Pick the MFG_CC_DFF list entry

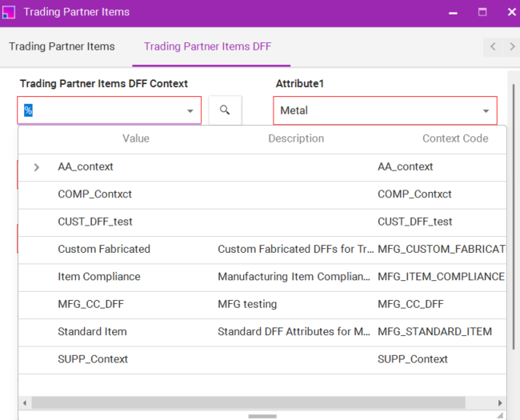point(90,304)
